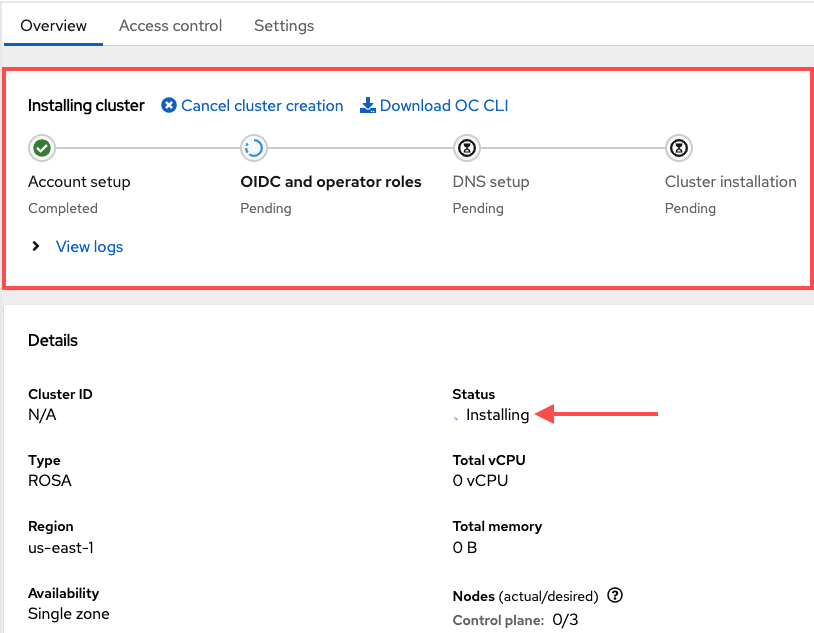Click the Installing status text
This screenshot has width=814, height=633.
coord(497,415)
